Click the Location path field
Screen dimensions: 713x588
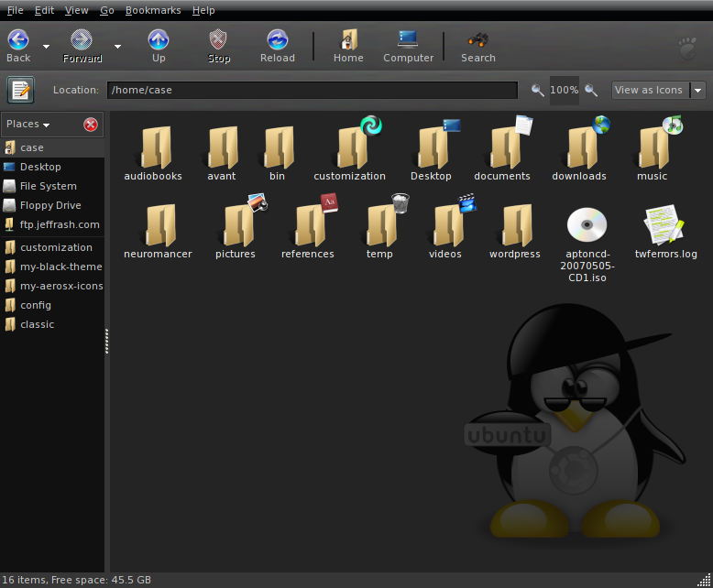click(313, 90)
